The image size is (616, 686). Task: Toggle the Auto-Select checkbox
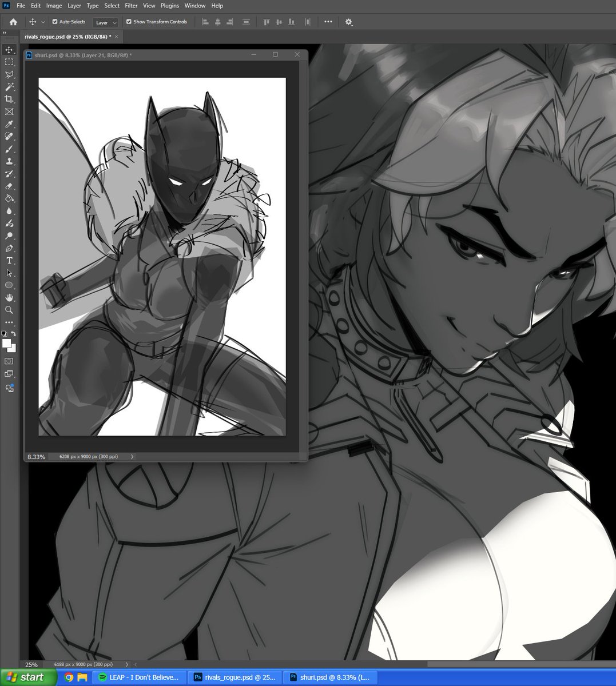[55, 22]
